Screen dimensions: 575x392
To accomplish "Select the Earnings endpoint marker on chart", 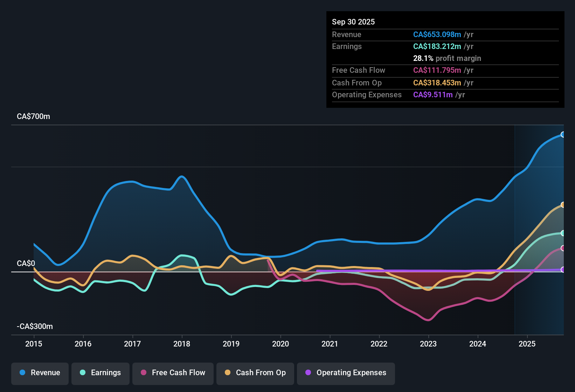I will point(563,233).
